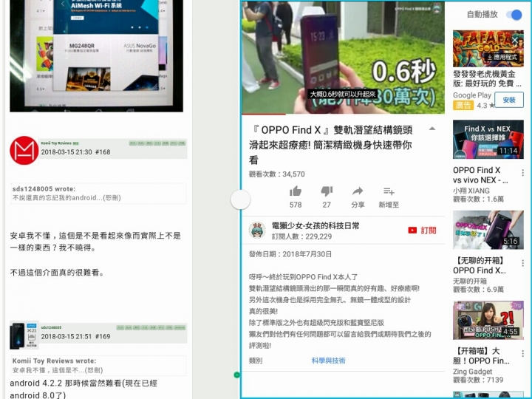
Task: Open post permalink #169
Action: tap(103, 337)
